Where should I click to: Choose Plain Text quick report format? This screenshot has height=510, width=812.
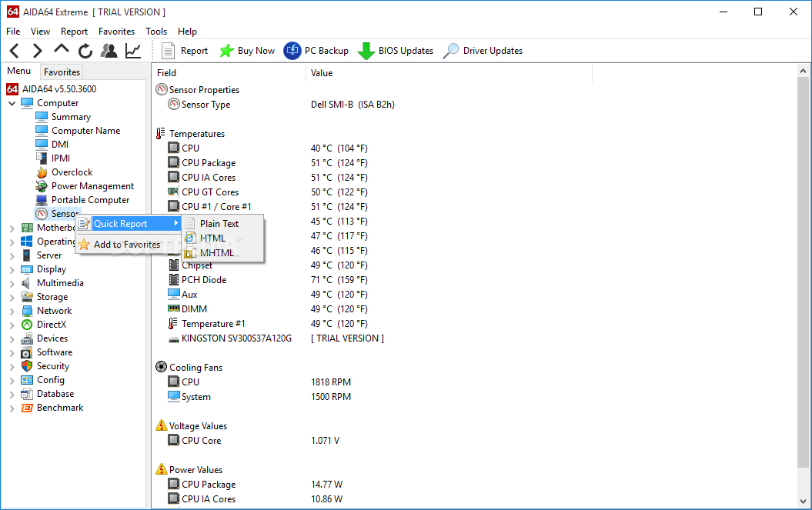[222, 224]
